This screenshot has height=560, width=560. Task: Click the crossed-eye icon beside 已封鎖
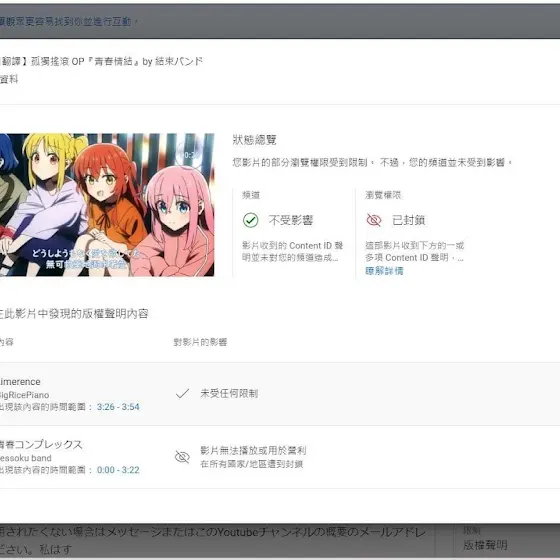click(374, 220)
